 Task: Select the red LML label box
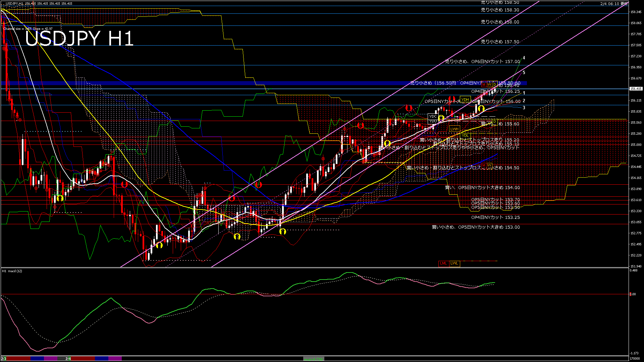tap(443, 263)
